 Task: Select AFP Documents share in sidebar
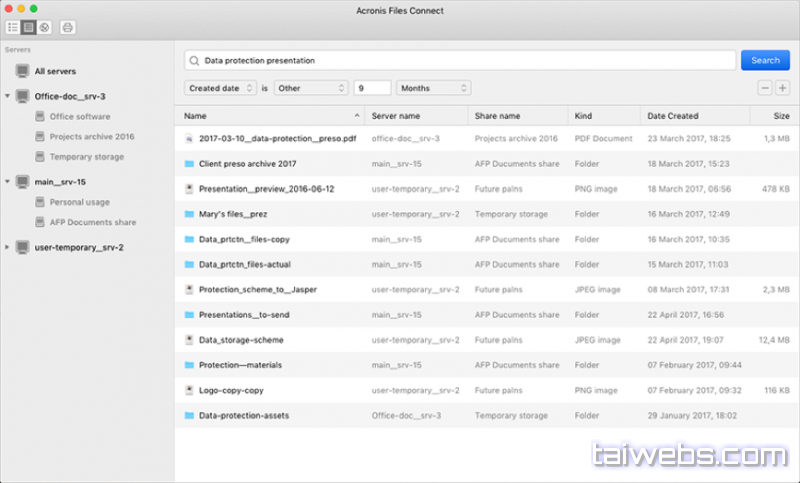point(92,222)
